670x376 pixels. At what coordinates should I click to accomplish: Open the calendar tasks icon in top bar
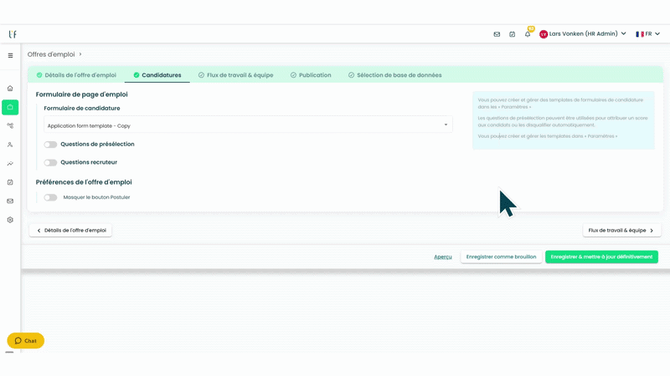tap(512, 34)
